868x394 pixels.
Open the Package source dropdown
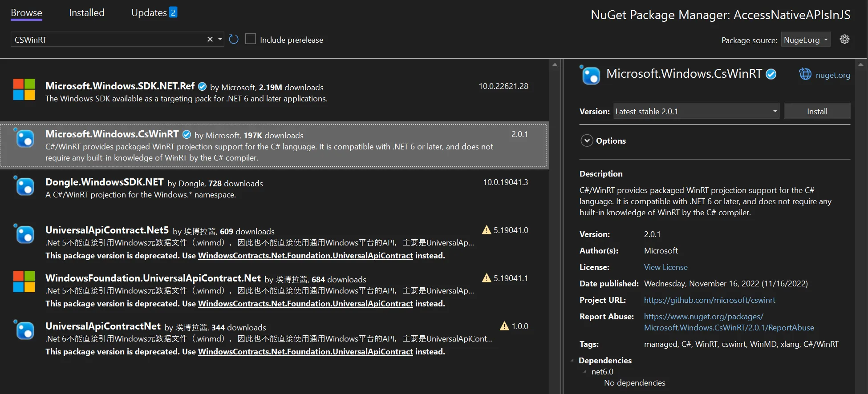click(806, 40)
